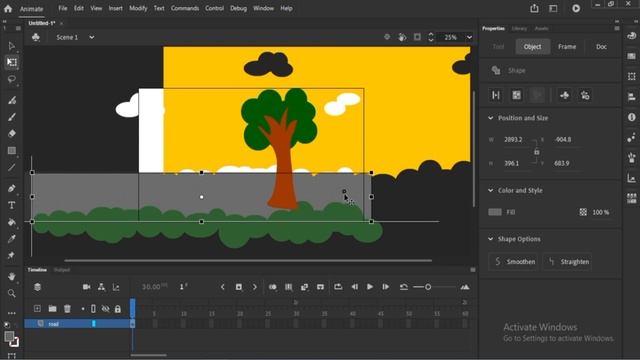Click the center stage icon above canvas
This screenshot has width=640, height=360.
[x=387, y=37]
